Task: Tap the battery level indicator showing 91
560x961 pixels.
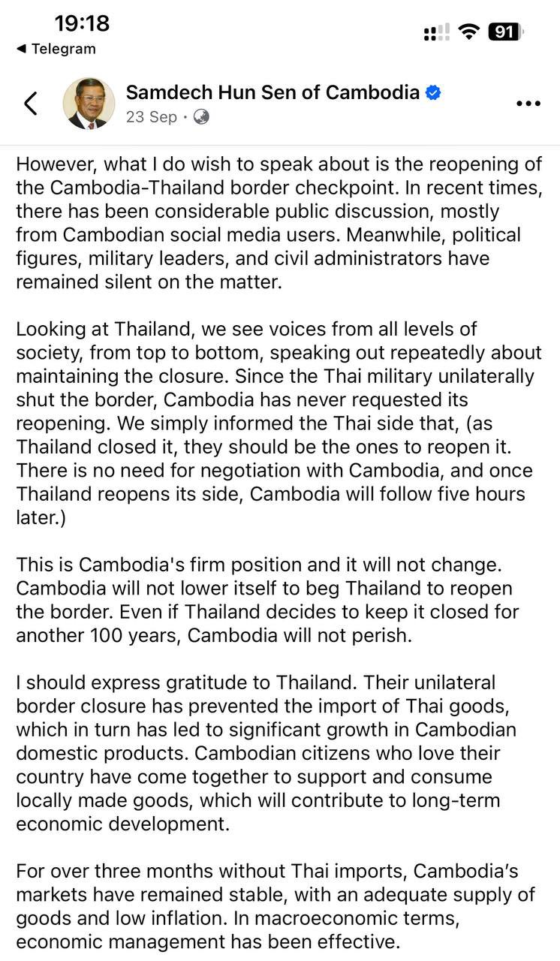Action: tap(506, 32)
